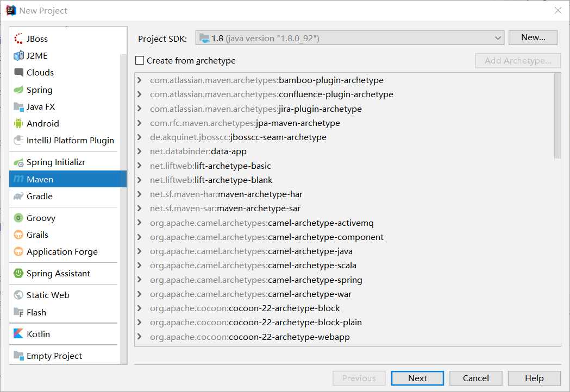The width and height of the screenshot is (570, 392).
Task: Select the Spring project type
Action: pos(64,90)
